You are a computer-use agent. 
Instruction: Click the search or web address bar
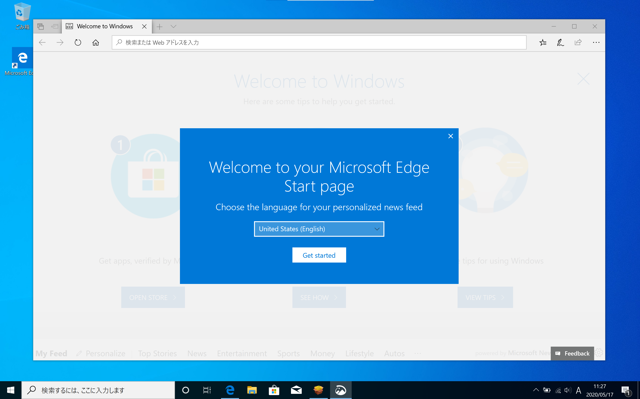[319, 42]
